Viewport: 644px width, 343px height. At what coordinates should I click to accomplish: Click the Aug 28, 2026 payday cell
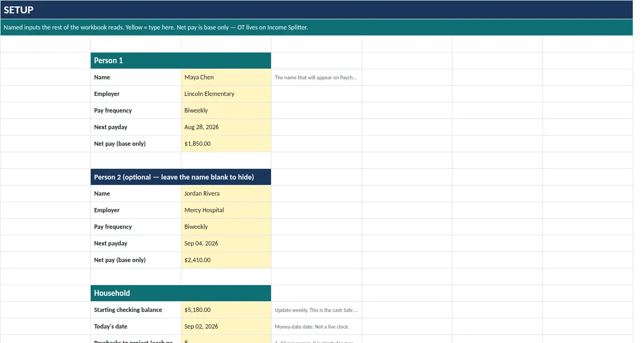[x=226, y=127]
